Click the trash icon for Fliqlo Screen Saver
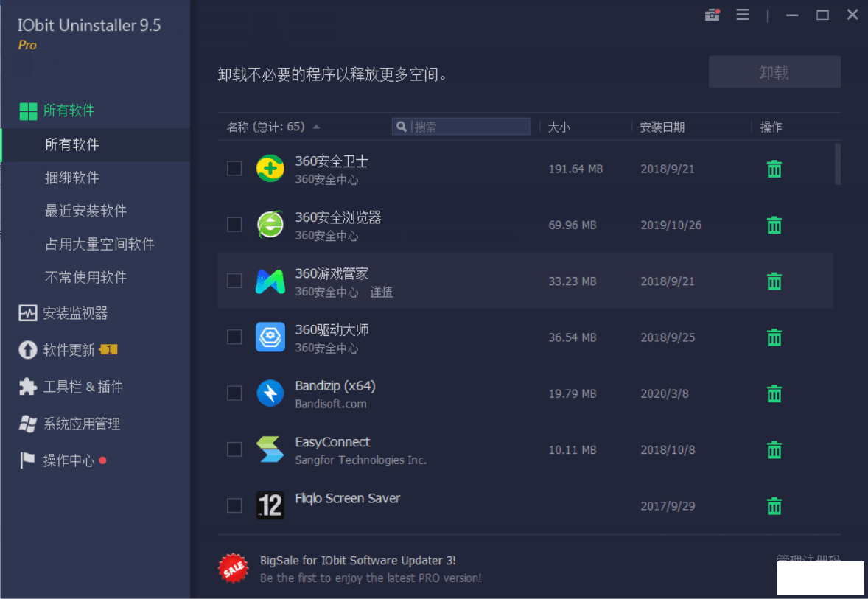Screen dimensions: 868x599 click(x=774, y=506)
